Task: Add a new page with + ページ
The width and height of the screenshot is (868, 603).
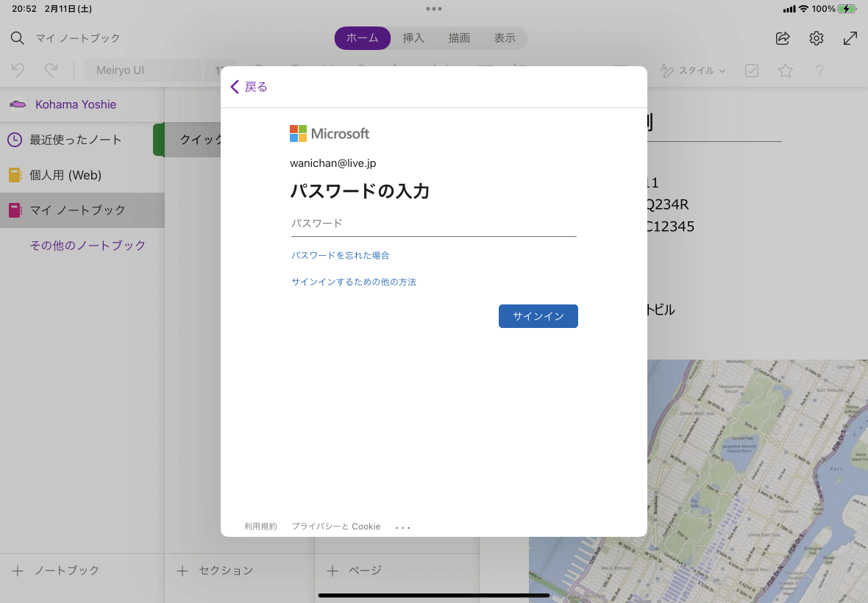Action: 355,571
